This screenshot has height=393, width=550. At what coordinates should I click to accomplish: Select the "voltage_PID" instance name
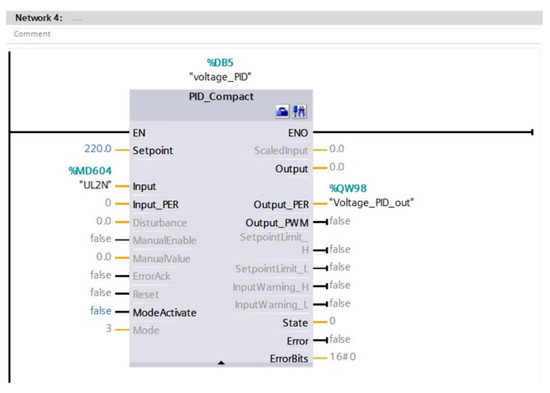[220, 77]
